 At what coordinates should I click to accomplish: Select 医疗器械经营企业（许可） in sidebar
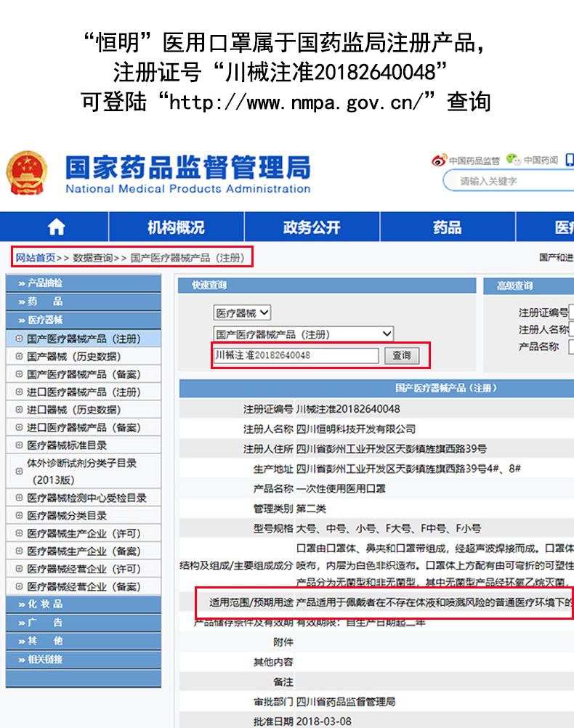(84, 569)
